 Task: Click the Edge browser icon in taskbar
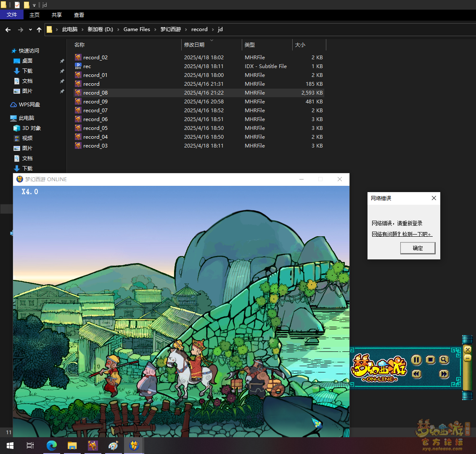[x=52, y=446]
